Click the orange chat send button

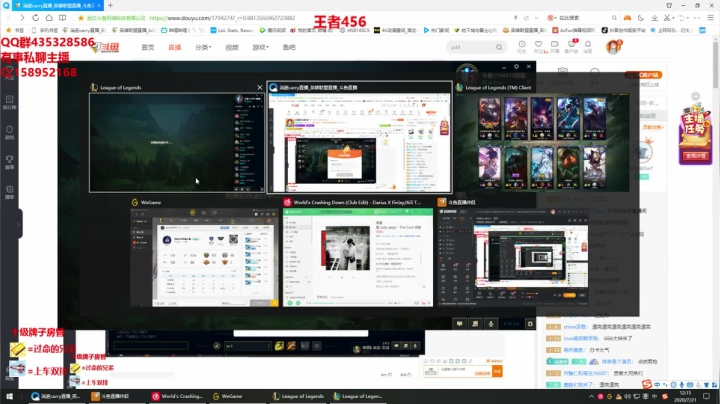[497, 371]
